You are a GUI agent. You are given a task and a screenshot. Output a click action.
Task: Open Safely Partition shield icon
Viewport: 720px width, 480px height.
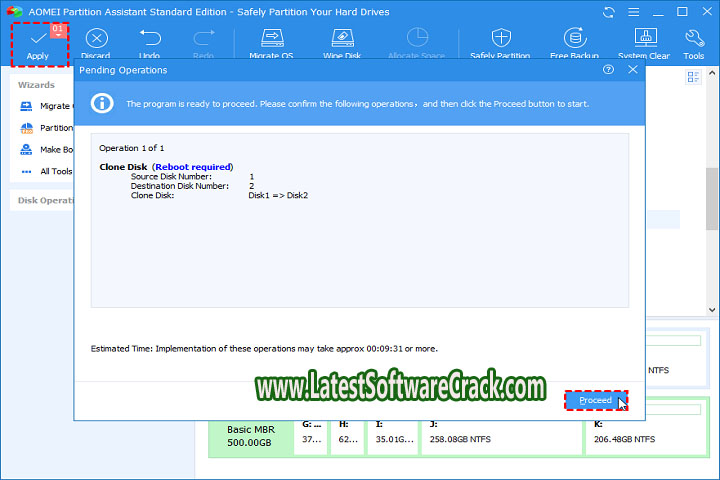501,38
